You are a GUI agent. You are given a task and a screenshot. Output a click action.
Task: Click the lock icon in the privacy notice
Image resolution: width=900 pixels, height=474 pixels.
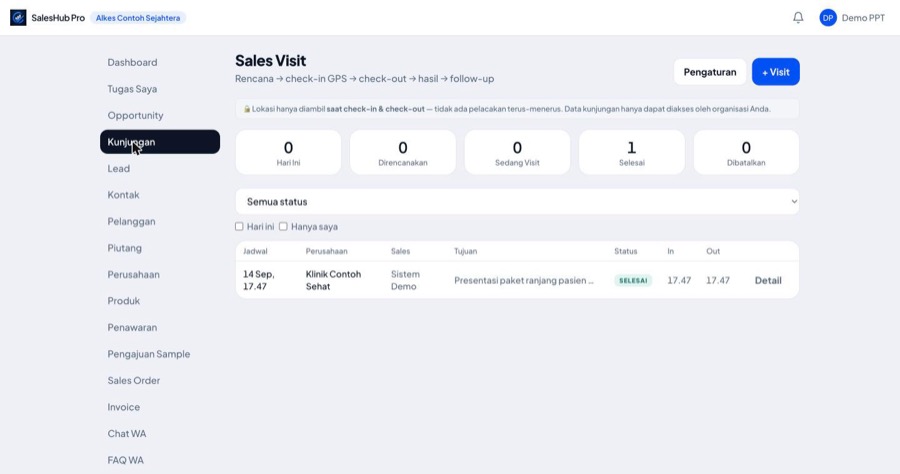pos(247,109)
